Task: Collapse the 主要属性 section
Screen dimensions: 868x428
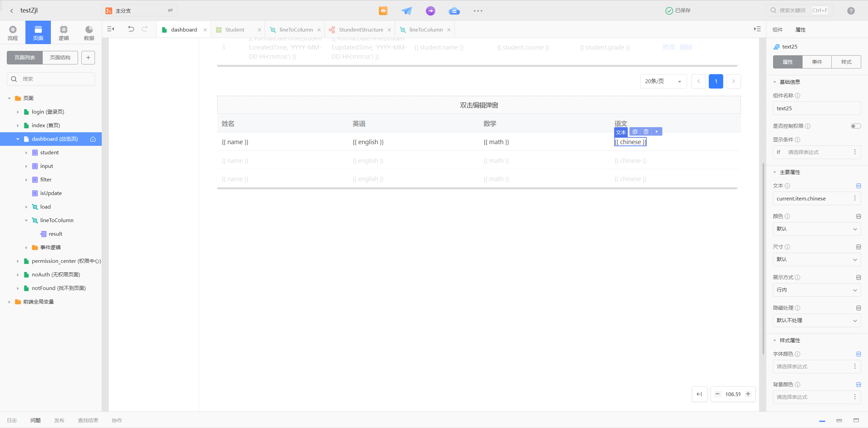Action: coord(775,172)
